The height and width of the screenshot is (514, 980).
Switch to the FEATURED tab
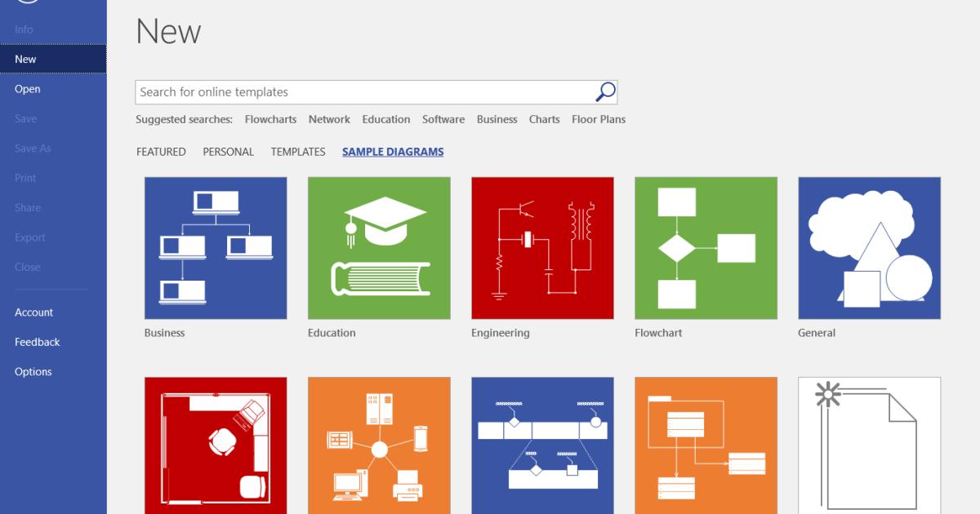pos(161,152)
